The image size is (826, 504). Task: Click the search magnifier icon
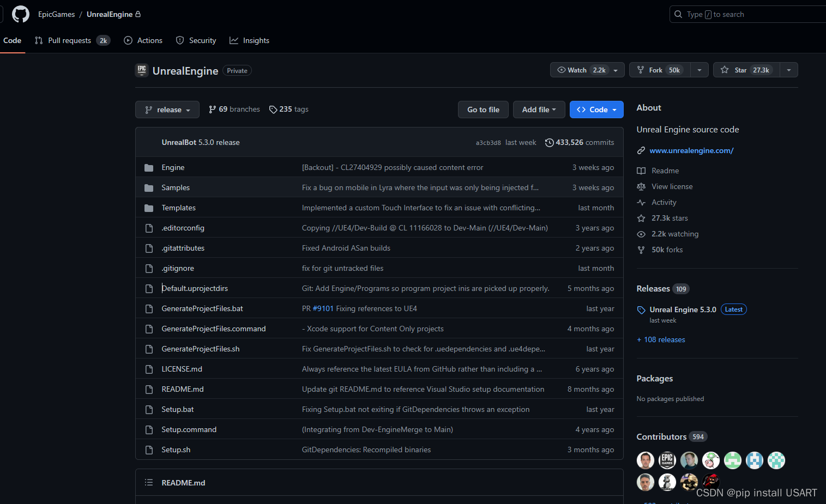tap(678, 14)
